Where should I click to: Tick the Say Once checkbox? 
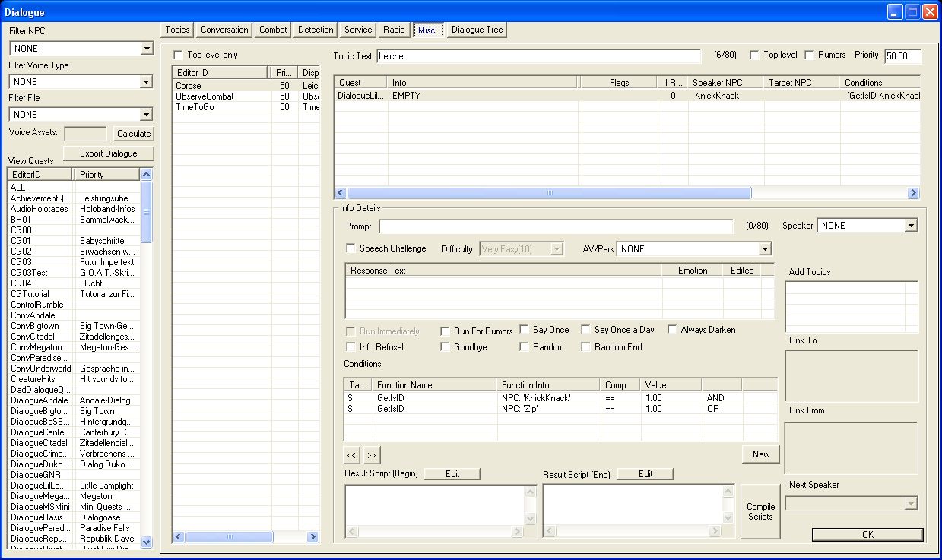click(x=525, y=330)
